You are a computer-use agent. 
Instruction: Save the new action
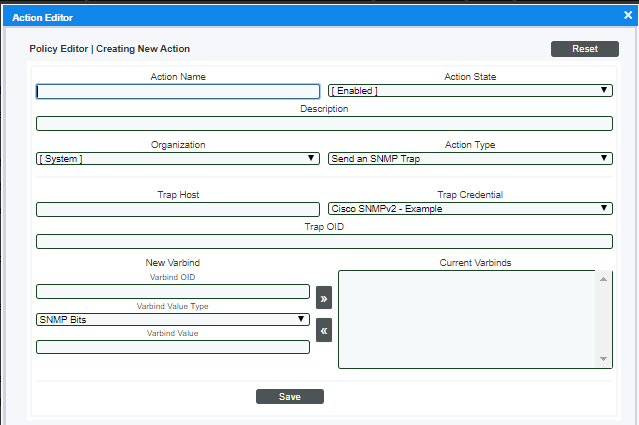pos(289,396)
